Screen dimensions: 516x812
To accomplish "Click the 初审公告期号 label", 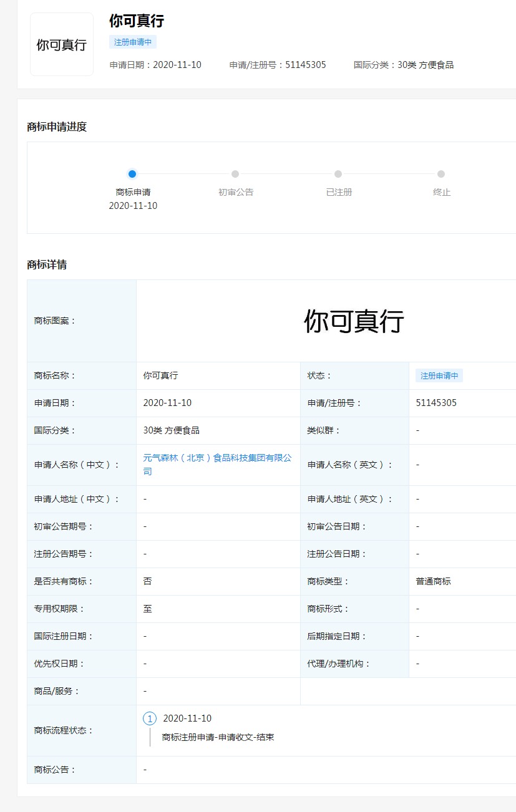I will point(64,526).
